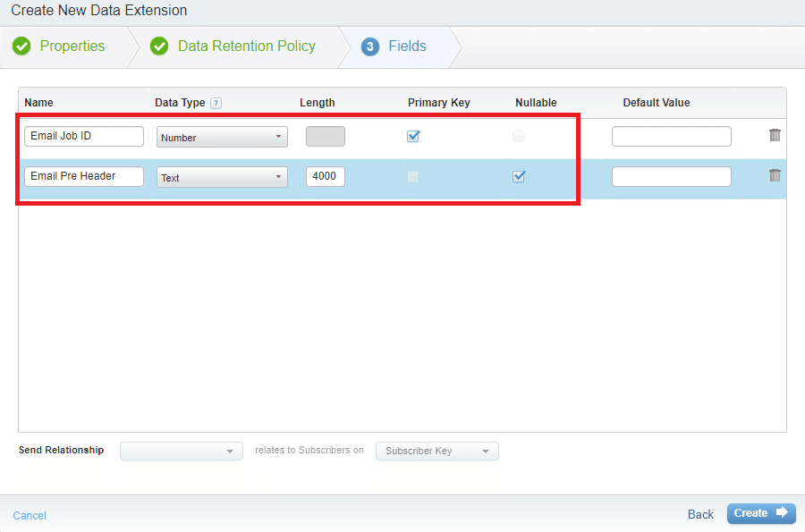The height and width of the screenshot is (532, 805).
Task: Go to the Properties step
Action: click(x=72, y=46)
